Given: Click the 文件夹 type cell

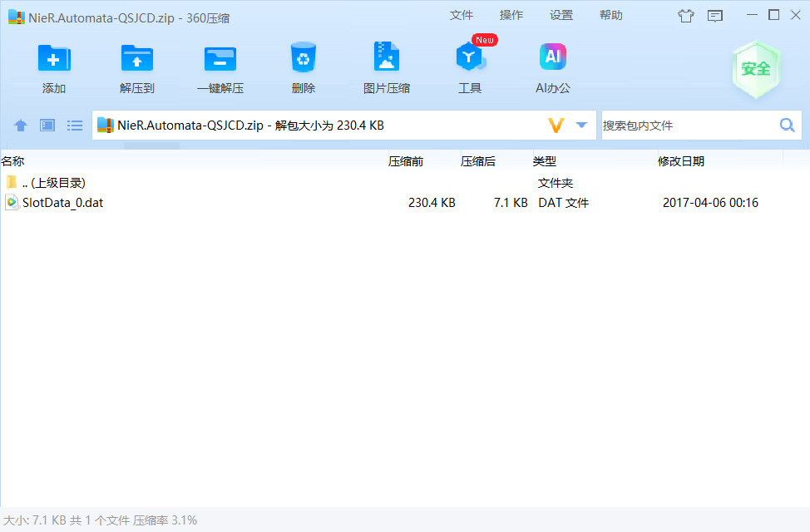Looking at the screenshot, I should pyautogui.click(x=556, y=183).
